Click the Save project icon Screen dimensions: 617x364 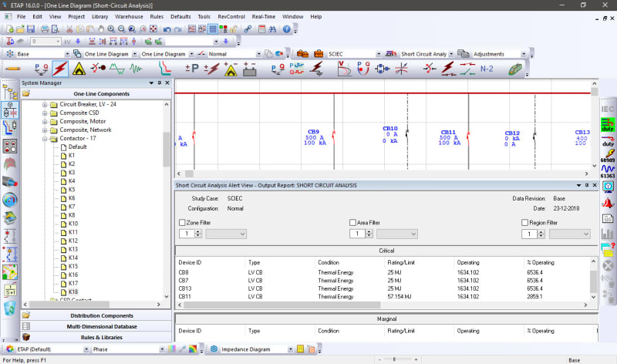pyautogui.click(x=31, y=29)
